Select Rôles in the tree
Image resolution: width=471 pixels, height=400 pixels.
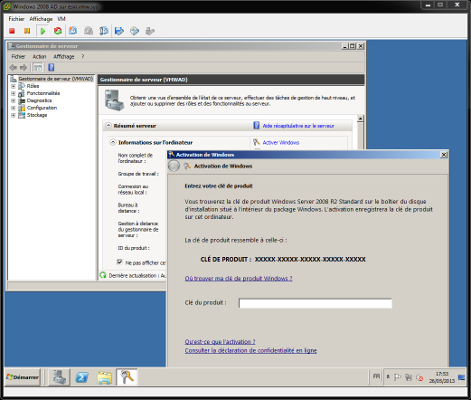(x=33, y=86)
